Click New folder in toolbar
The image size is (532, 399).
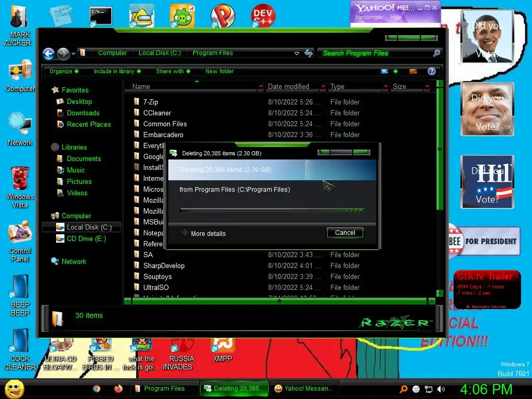pos(220,71)
